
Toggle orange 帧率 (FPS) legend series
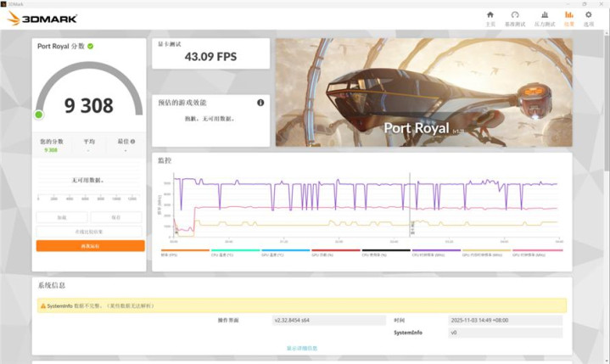click(184, 251)
